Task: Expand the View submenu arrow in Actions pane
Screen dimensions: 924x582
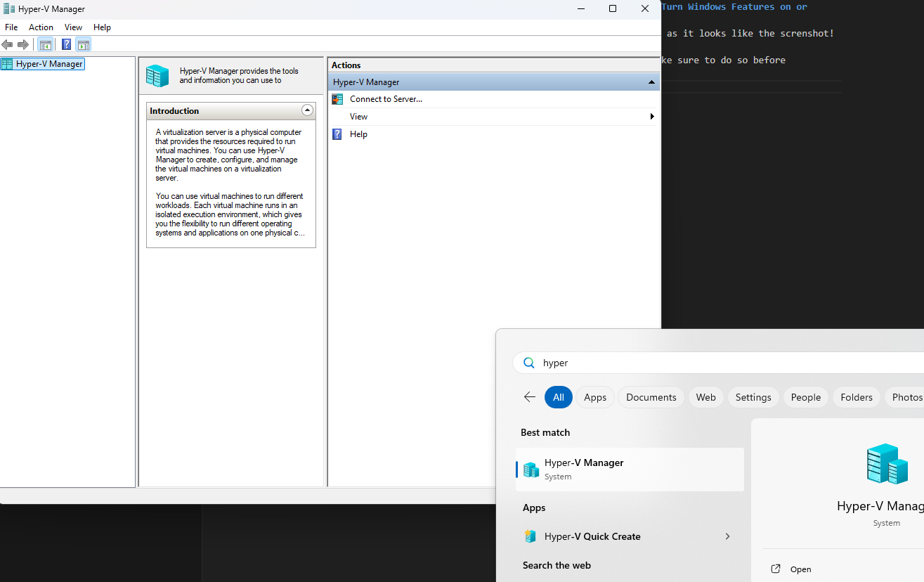Action: (x=651, y=116)
